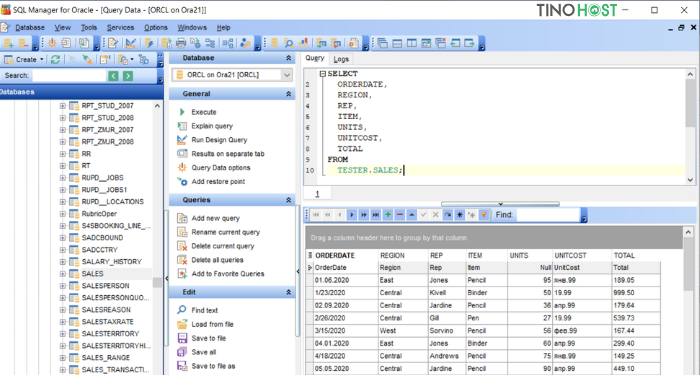Click the Run Design Query icon
Screen dimensions: 700x375
point(182,140)
